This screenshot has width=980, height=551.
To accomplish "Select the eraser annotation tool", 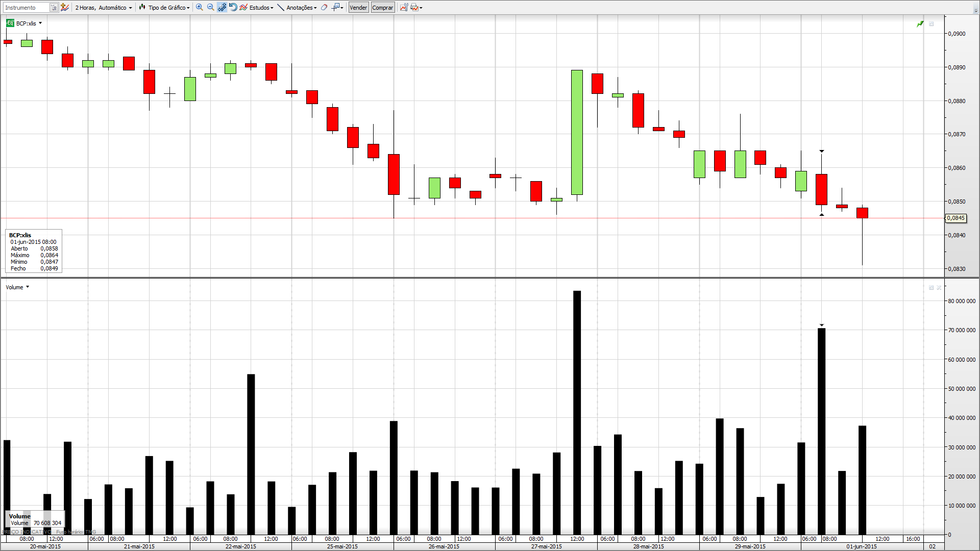I will point(324,7).
